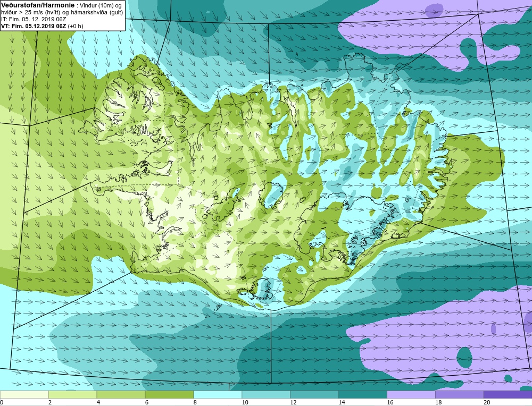Click the legend tick label '14'
Screen dimensions: 532x406
pyautogui.click(x=342, y=402)
